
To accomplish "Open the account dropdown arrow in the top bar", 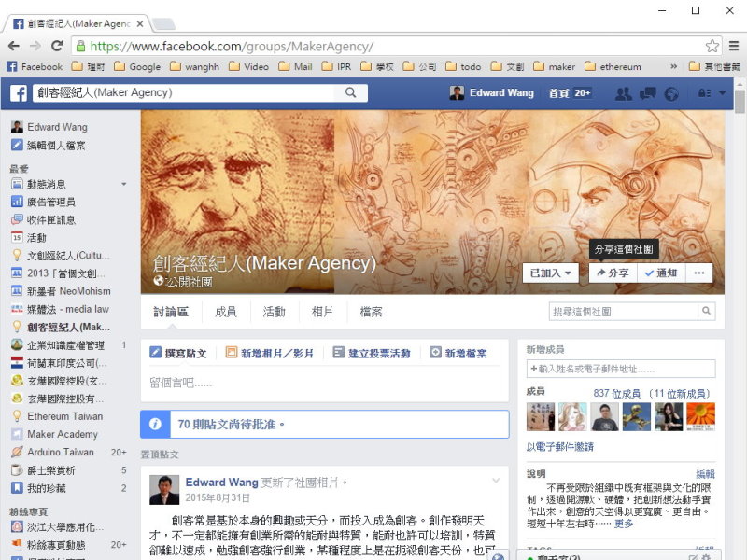I will tap(723, 92).
